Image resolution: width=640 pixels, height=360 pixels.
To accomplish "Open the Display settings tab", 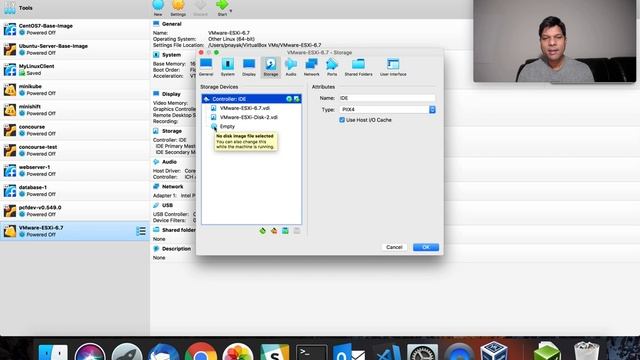I will coord(249,67).
